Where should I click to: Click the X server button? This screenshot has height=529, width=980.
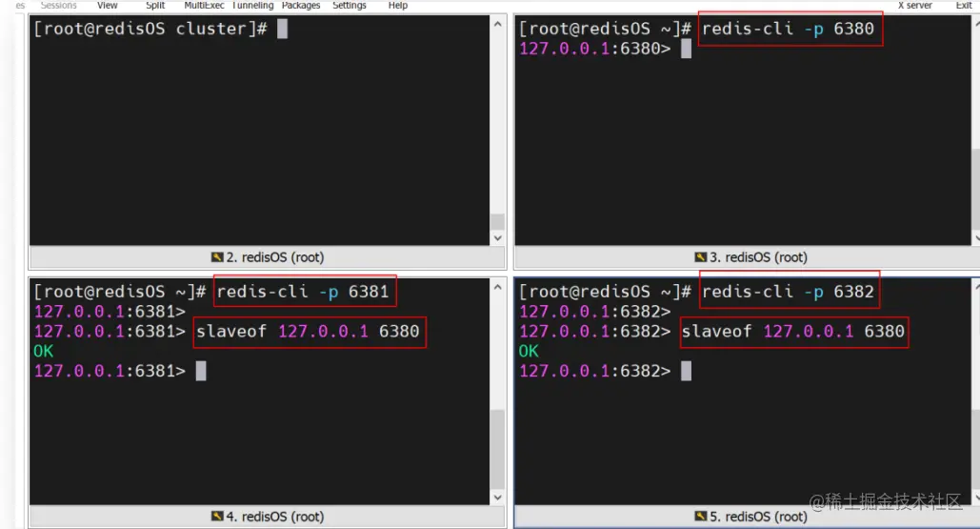pyautogui.click(x=914, y=5)
